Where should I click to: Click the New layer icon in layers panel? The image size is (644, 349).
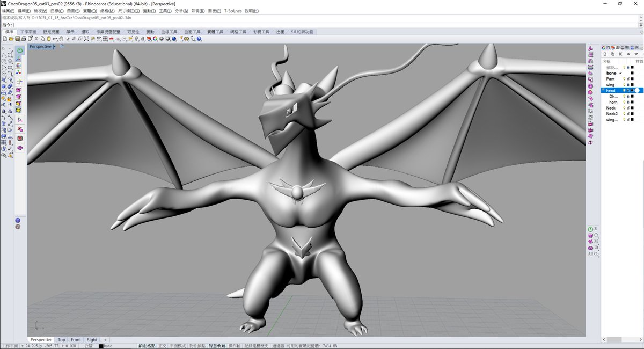click(x=605, y=54)
